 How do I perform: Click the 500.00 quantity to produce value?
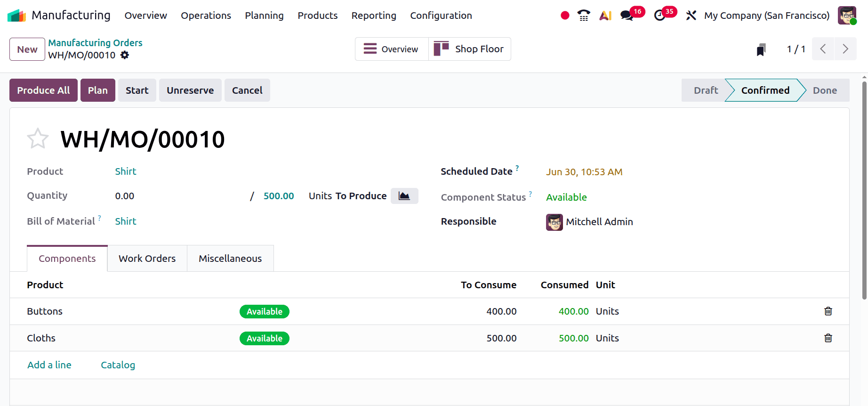pos(279,196)
